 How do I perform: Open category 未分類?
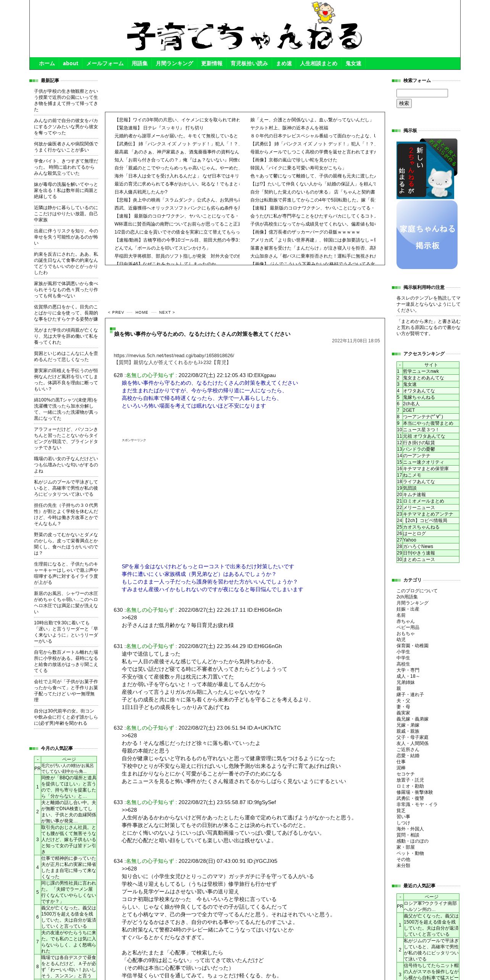403,866
